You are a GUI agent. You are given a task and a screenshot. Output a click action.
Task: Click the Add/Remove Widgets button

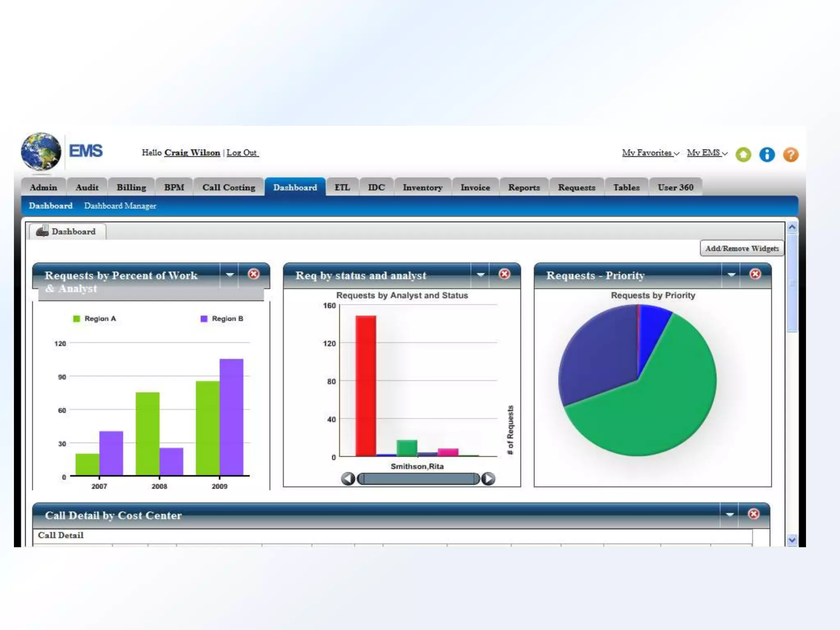[742, 249]
